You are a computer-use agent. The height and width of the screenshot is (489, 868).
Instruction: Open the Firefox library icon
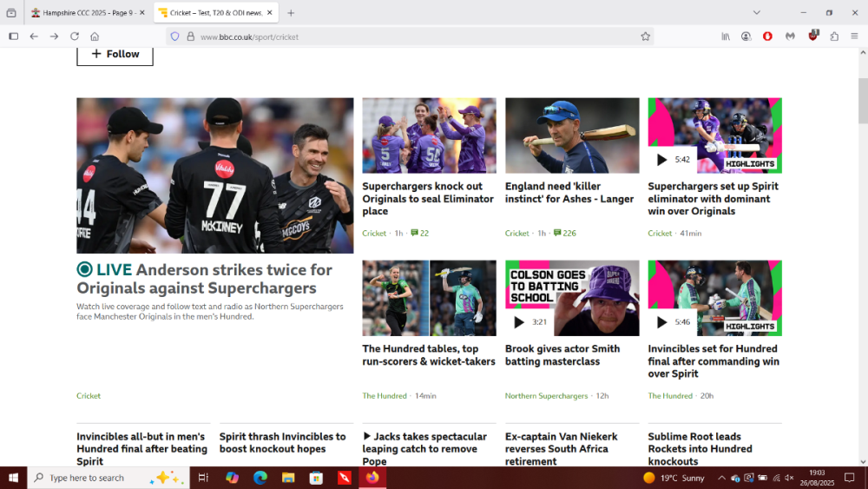click(726, 36)
